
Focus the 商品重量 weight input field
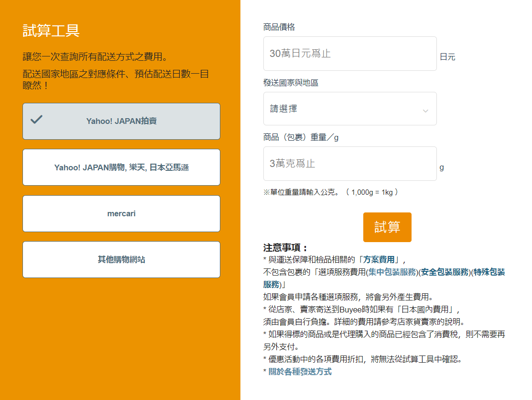pyautogui.click(x=349, y=164)
